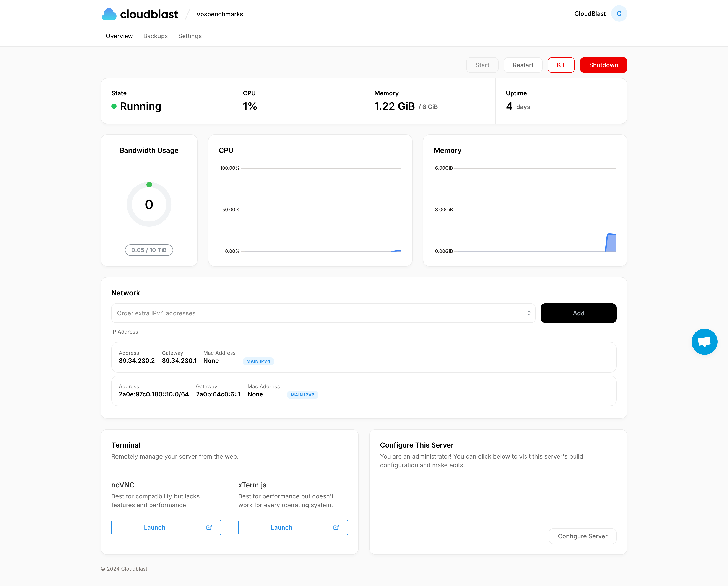Select IPv4 address 89.34.230.2
This screenshot has height=586, width=728.
pyautogui.click(x=137, y=361)
